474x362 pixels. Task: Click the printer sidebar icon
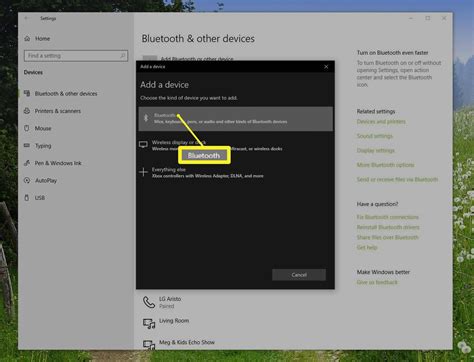tap(27, 111)
